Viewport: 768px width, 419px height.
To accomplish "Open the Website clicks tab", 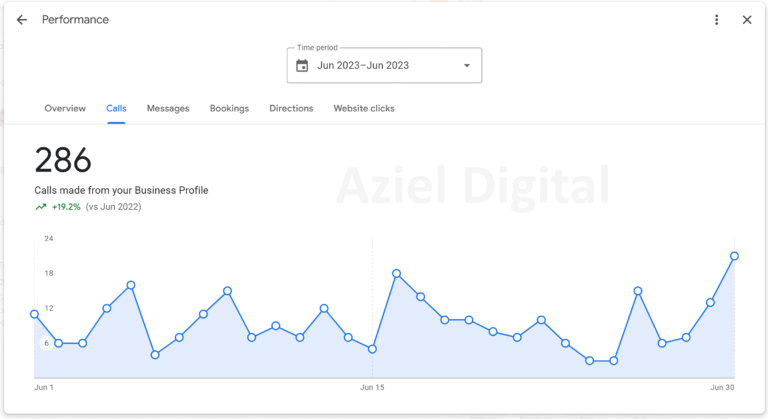I will pyautogui.click(x=364, y=108).
